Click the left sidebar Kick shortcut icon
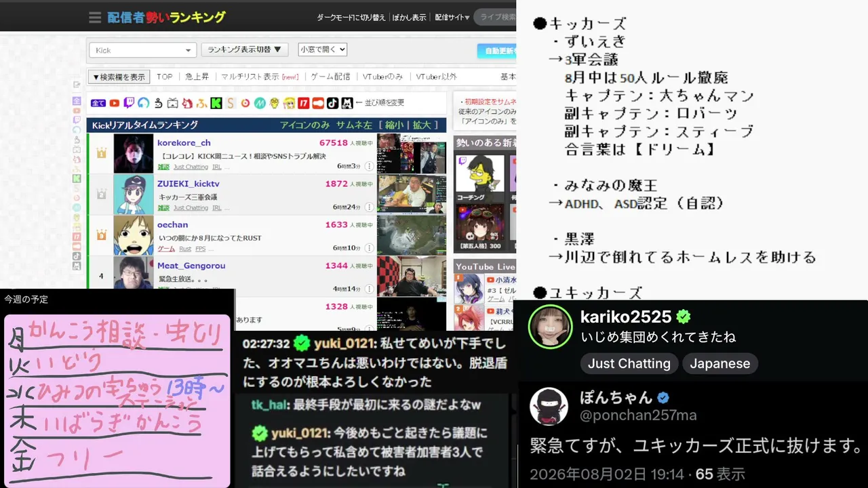Viewport: 868px width, 488px height. coord(77,178)
